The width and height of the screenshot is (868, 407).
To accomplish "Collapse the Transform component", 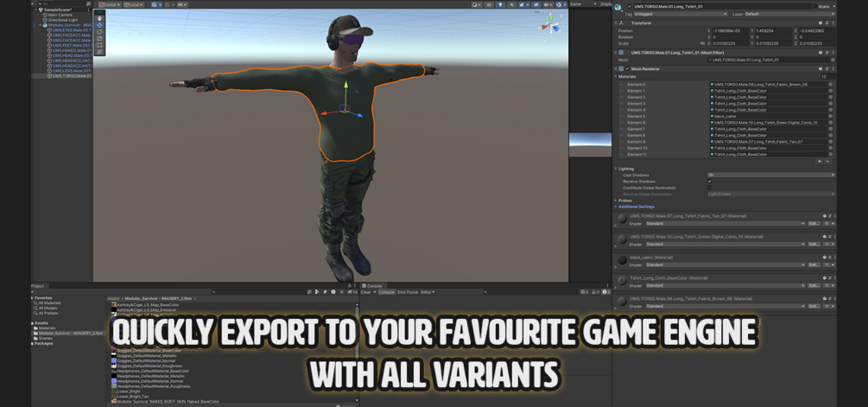I will point(616,23).
